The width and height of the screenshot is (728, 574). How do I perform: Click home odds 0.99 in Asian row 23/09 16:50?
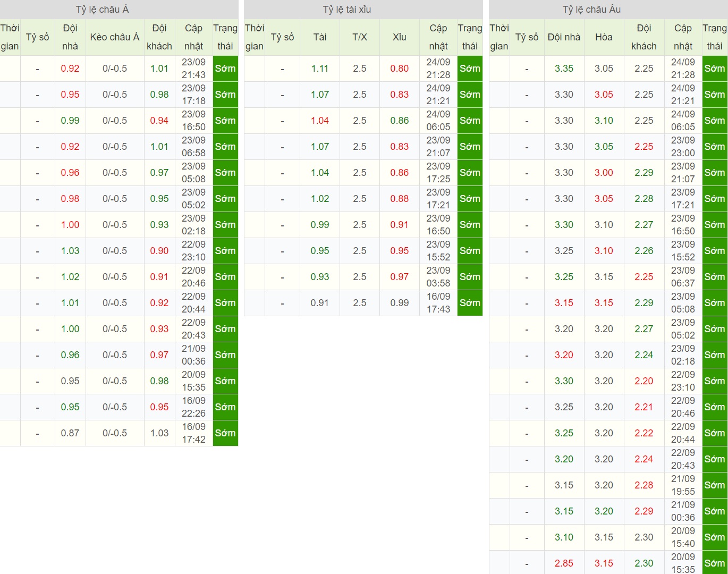pos(70,121)
